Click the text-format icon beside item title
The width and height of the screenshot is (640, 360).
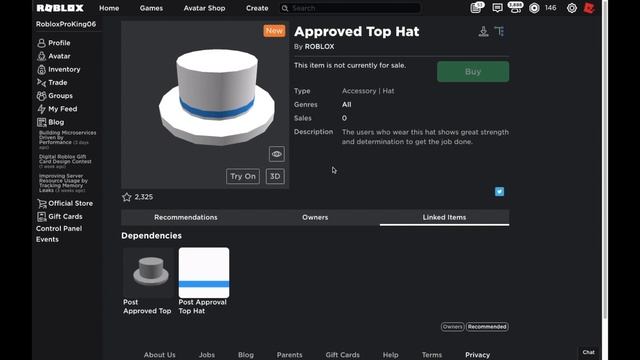[x=499, y=31]
